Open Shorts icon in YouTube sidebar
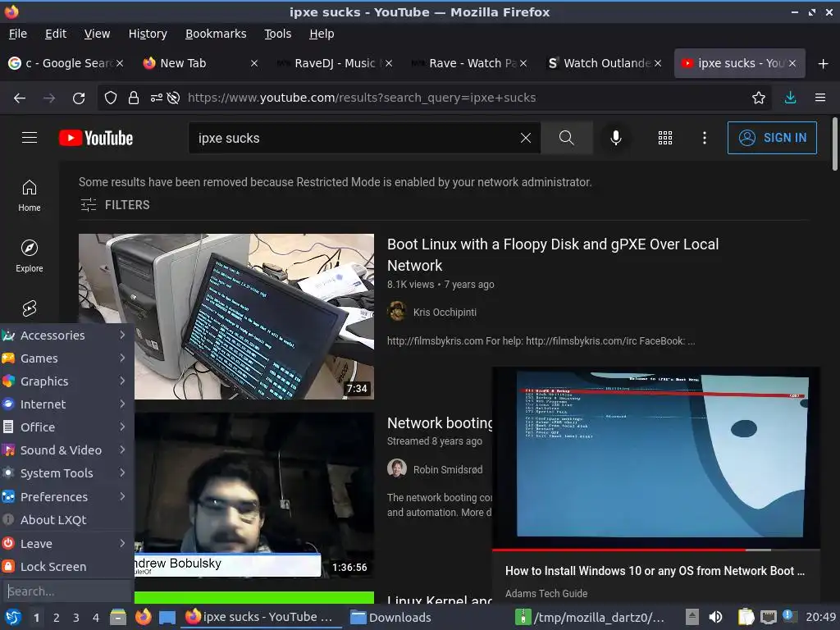The height and width of the screenshot is (630, 840). 30,308
